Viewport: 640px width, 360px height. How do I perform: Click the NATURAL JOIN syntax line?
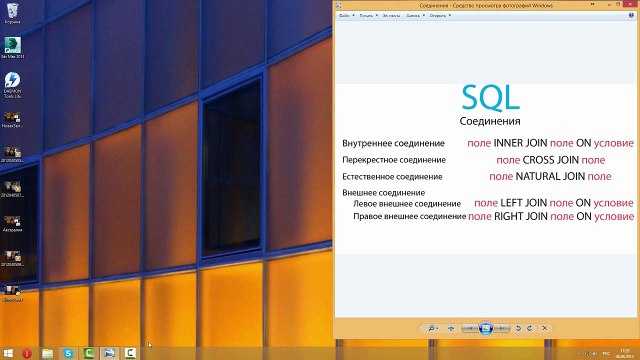(550, 176)
